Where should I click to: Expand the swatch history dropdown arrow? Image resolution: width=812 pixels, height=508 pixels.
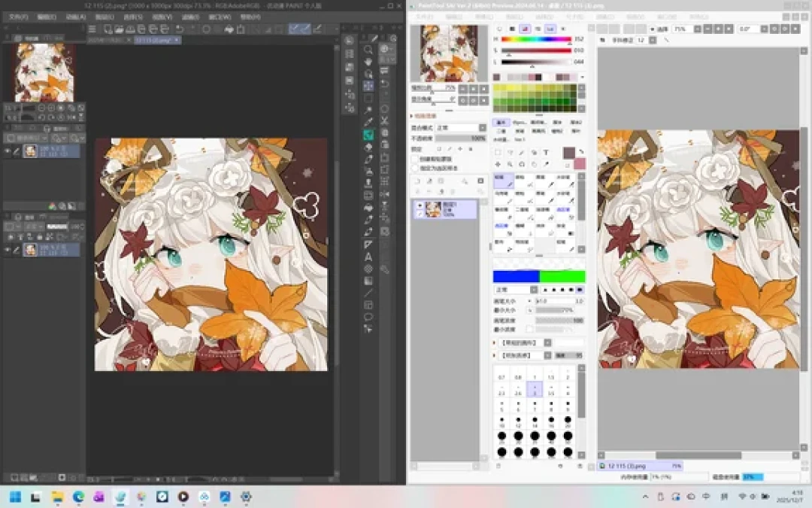pos(582,78)
